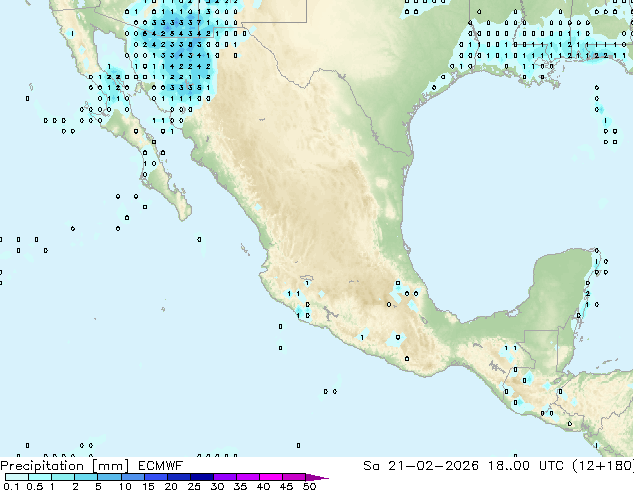Image resolution: width=634 pixels, height=490 pixels.
Task: Select the 40–45 mm magenta legend swatch
Action: [271, 477]
